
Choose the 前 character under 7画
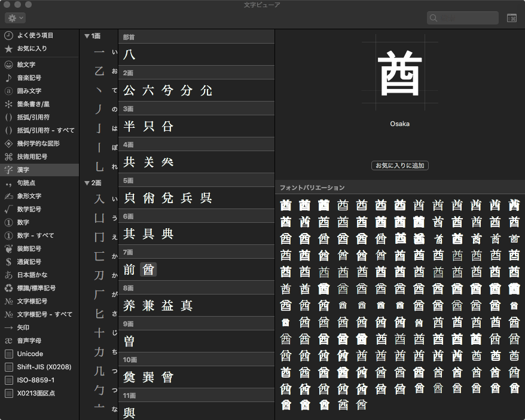tap(130, 270)
